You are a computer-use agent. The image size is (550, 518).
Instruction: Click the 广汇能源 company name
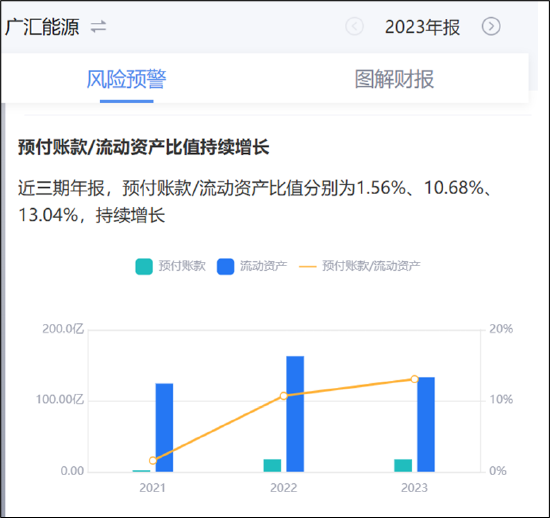point(42,27)
